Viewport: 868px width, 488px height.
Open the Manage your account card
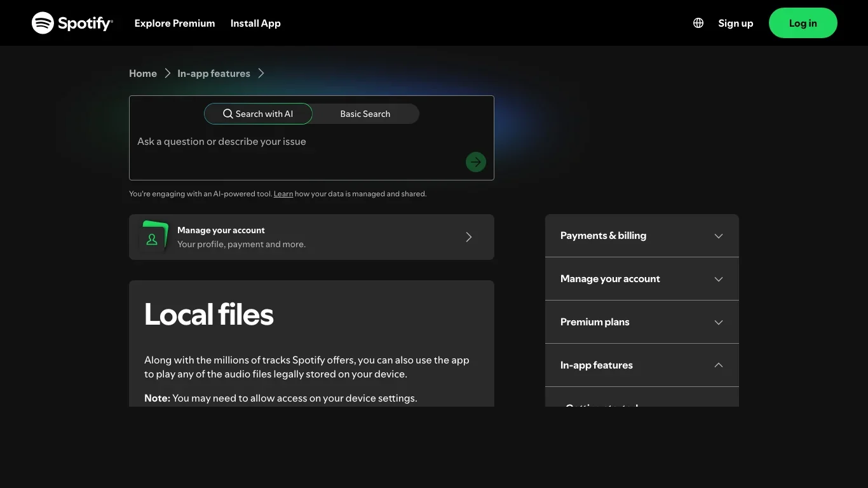pos(311,237)
